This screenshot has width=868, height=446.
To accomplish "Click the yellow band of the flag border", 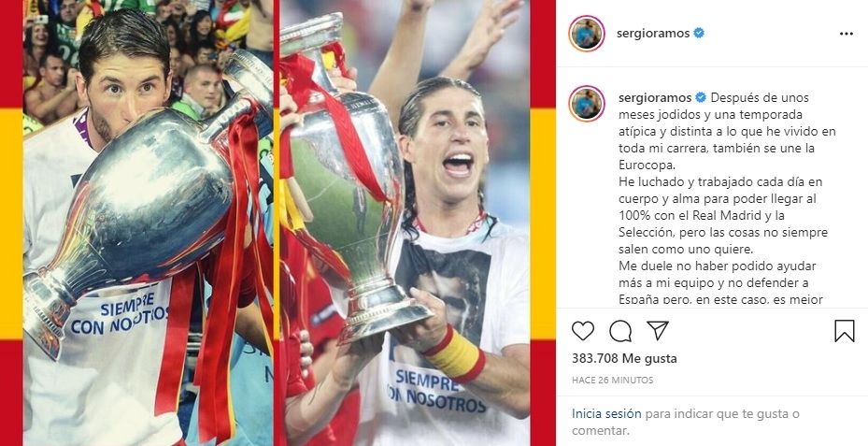I will pyautogui.click(x=11, y=223).
